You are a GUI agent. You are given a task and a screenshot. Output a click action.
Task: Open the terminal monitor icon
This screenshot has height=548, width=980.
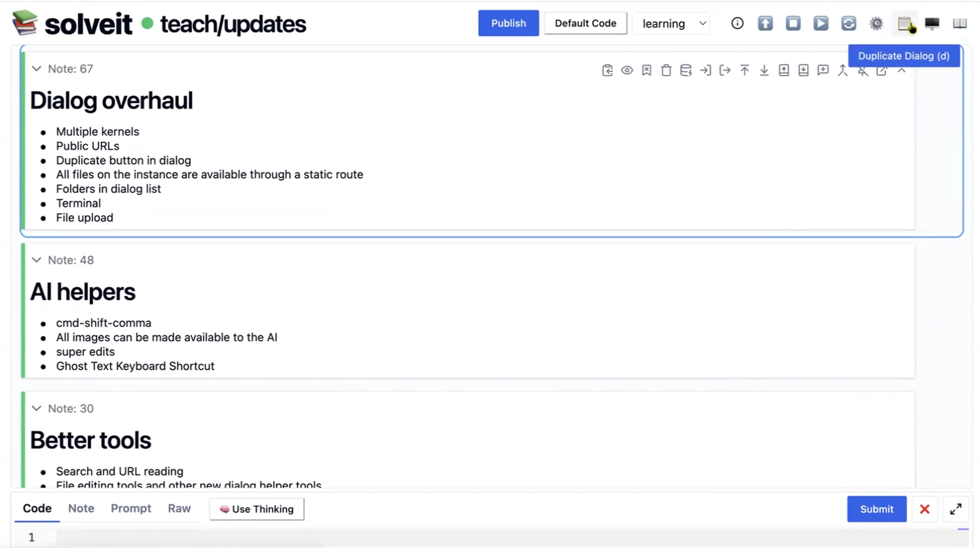click(x=932, y=23)
